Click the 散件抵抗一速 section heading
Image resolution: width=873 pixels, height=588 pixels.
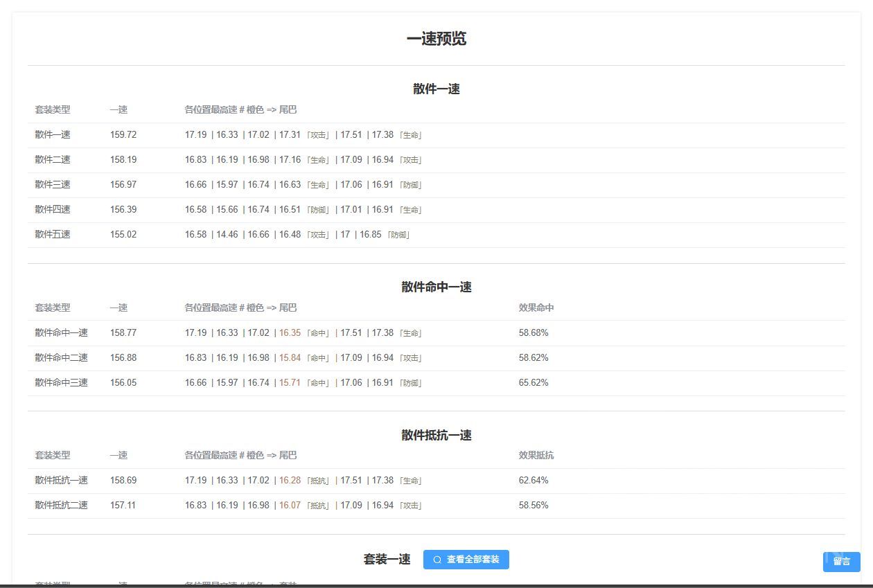pos(436,436)
